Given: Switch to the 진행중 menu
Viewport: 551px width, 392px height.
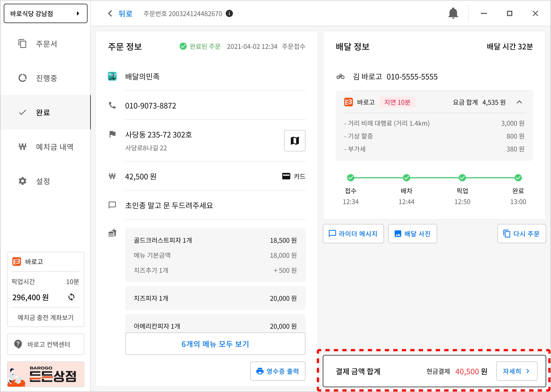Looking at the screenshot, I should tap(46, 78).
